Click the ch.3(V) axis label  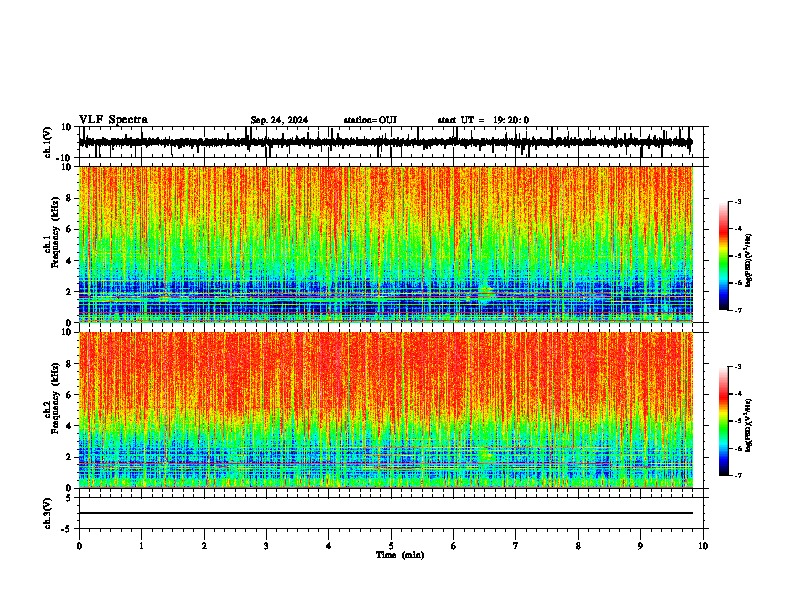(x=47, y=513)
